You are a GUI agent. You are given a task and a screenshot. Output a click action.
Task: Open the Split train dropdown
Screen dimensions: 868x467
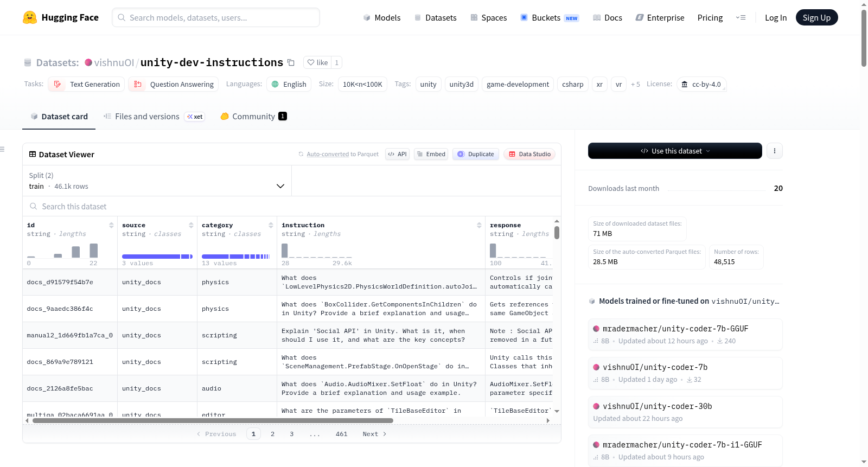(157, 181)
